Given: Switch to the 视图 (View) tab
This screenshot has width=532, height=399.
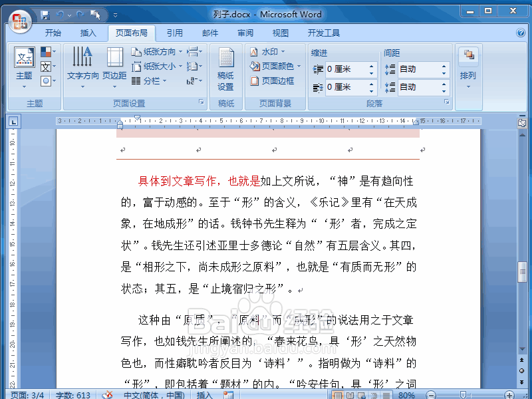Looking at the screenshot, I should click(281, 33).
